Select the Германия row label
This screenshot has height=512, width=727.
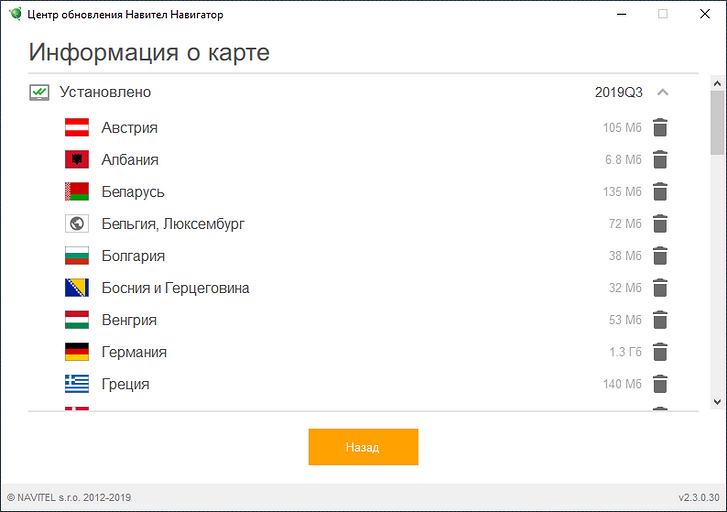[134, 352]
